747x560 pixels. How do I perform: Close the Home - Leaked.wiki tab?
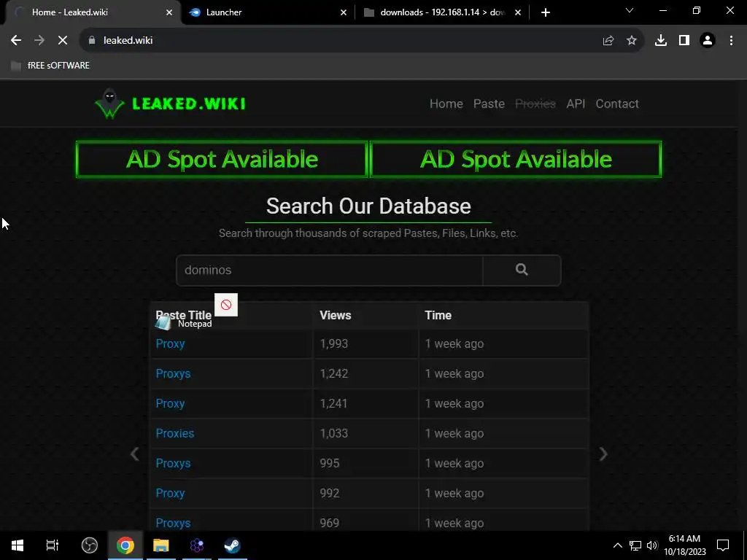[169, 12]
